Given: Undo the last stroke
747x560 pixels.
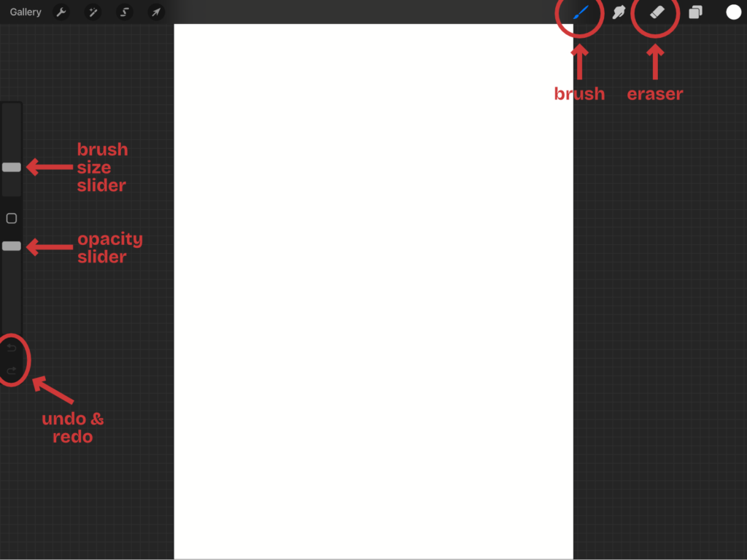Looking at the screenshot, I should pyautogui.click(x=12, y=348).
